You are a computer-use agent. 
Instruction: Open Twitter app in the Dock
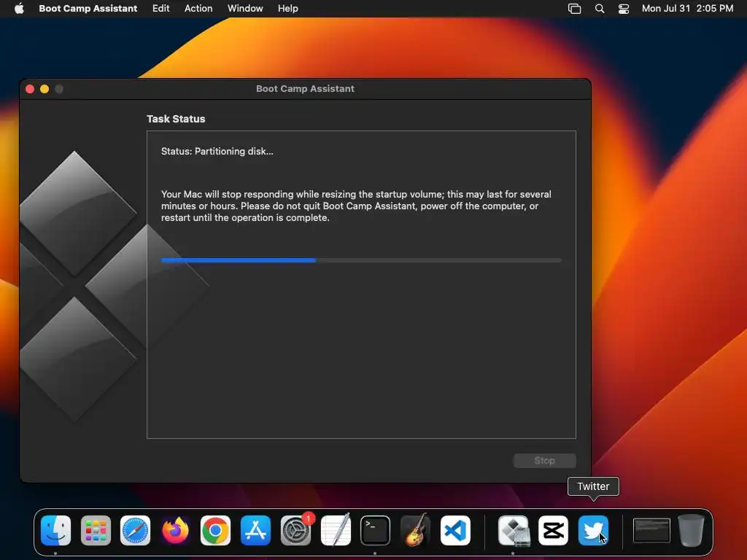[x=593, y=530]
